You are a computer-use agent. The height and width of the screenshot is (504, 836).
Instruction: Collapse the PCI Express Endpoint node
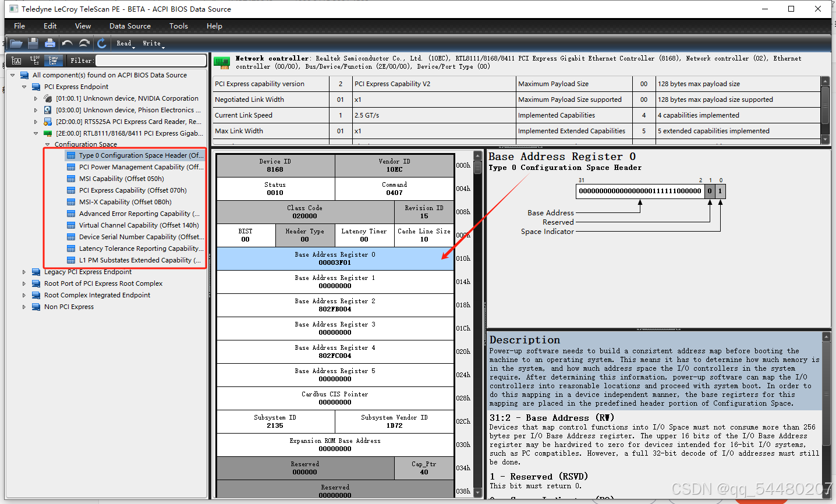pyautogui.click(x=24, y=87)
